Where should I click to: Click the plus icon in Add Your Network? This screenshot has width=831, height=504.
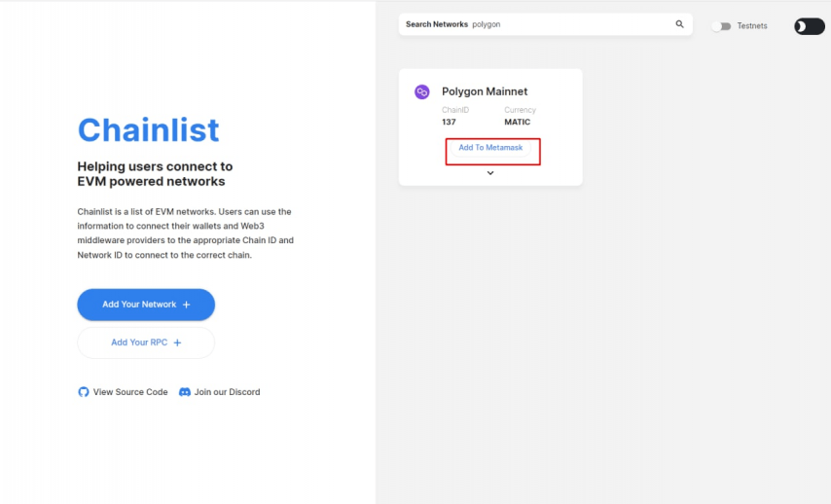(x=187, y=305)
